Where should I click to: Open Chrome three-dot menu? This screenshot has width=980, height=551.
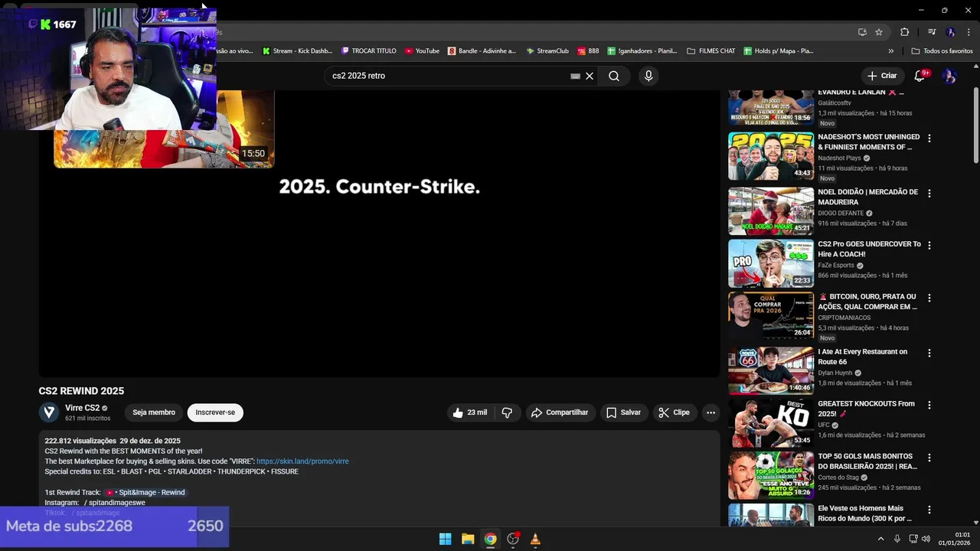pos(967,32)
